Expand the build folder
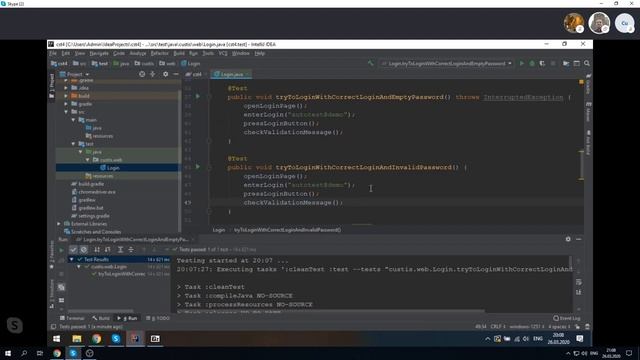 click(x=66, y=96)
